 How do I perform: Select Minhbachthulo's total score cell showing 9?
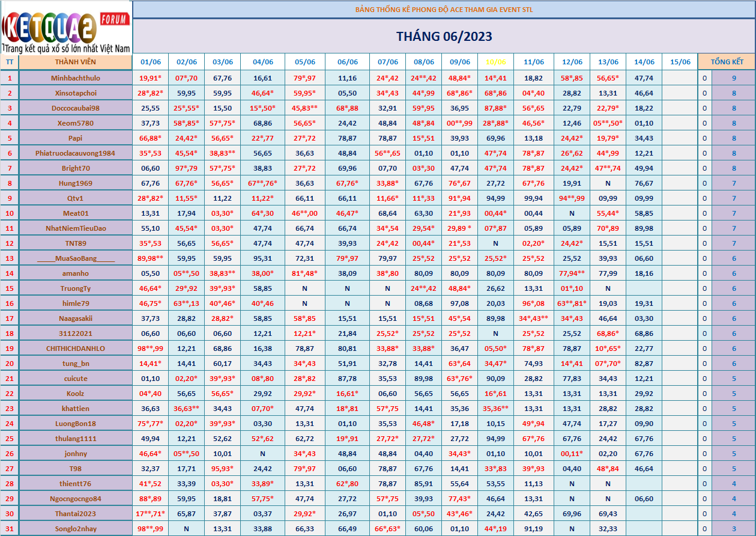click(733, 78)
